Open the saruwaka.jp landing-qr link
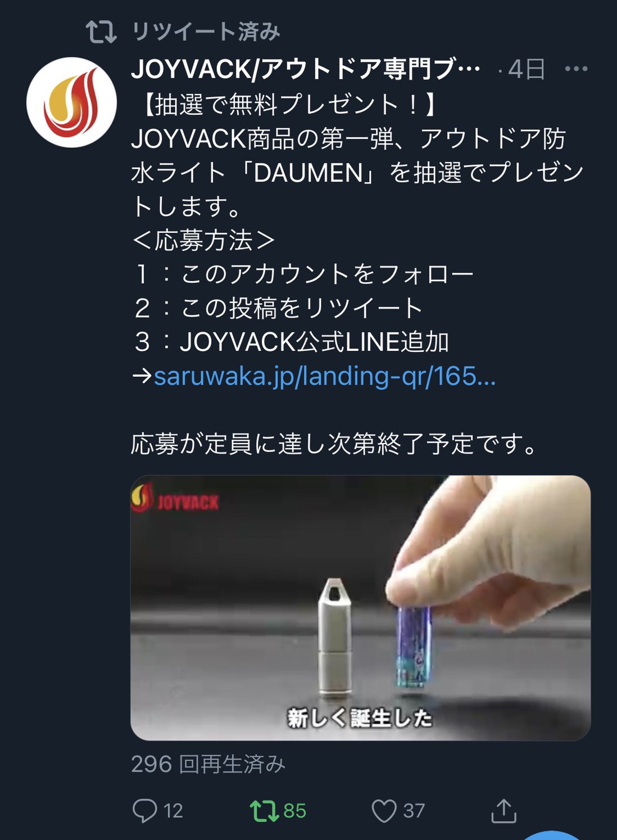 [325, 376]
